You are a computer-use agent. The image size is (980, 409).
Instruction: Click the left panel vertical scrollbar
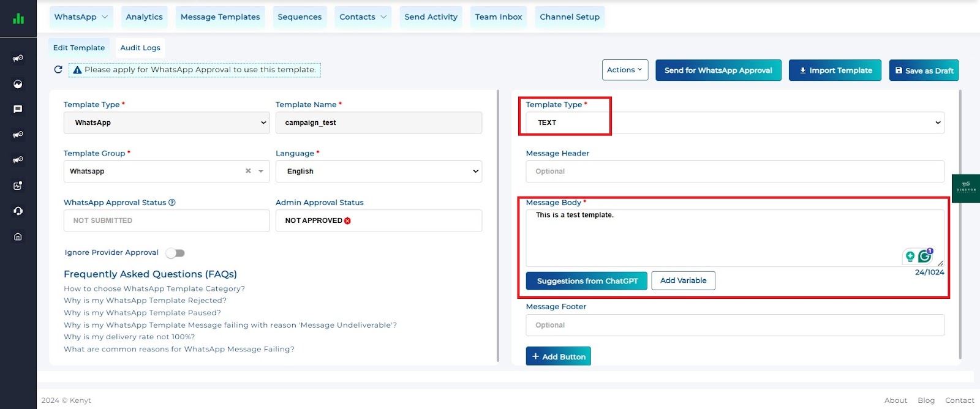click(498, 225)
